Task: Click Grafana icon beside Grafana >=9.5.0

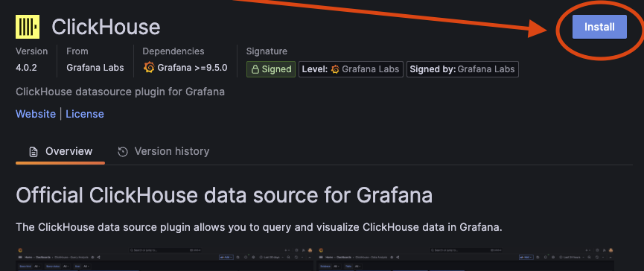Action: (x=149, y=67)
